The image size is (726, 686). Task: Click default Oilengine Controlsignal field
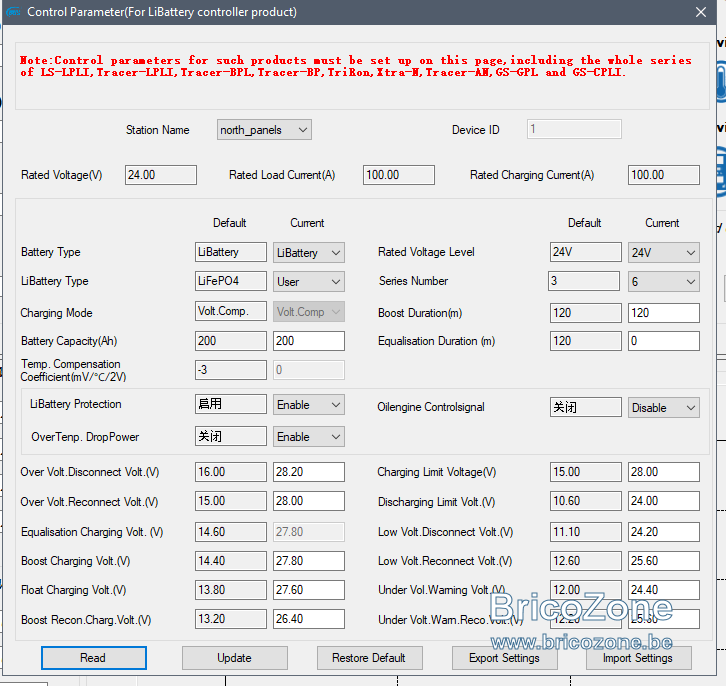pos(586,407)
